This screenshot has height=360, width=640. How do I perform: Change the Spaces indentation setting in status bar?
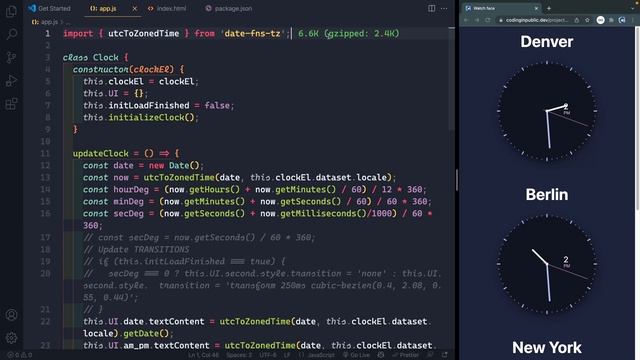pos(240,355)
